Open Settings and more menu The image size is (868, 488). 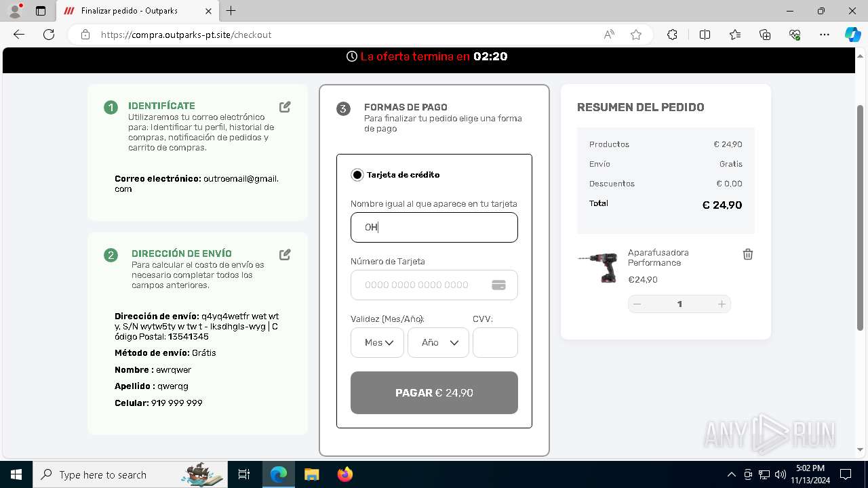click(825, 35)
